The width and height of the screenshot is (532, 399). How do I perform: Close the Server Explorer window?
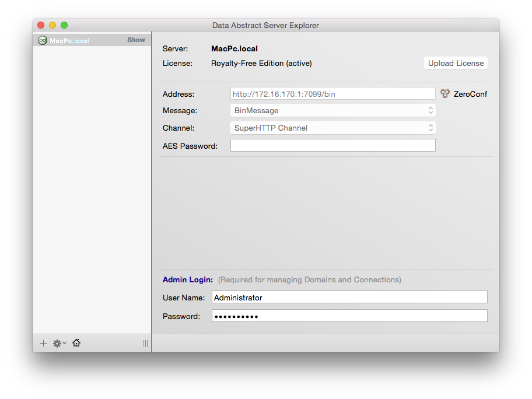coord(41,25)
